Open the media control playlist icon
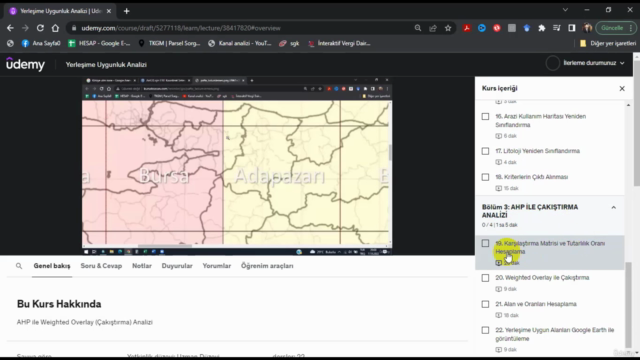Screen dimensions: 640x360 tap(557, 28)
